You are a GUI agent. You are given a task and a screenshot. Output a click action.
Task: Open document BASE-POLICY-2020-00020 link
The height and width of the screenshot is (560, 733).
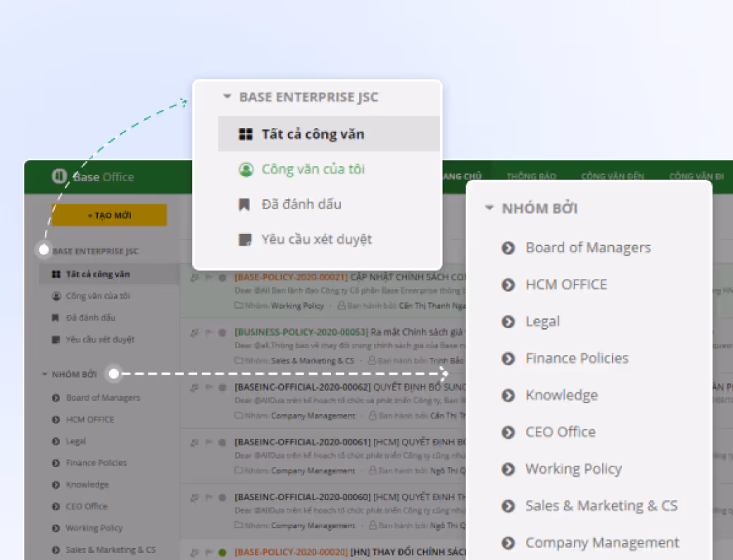[x=292, y=552]
